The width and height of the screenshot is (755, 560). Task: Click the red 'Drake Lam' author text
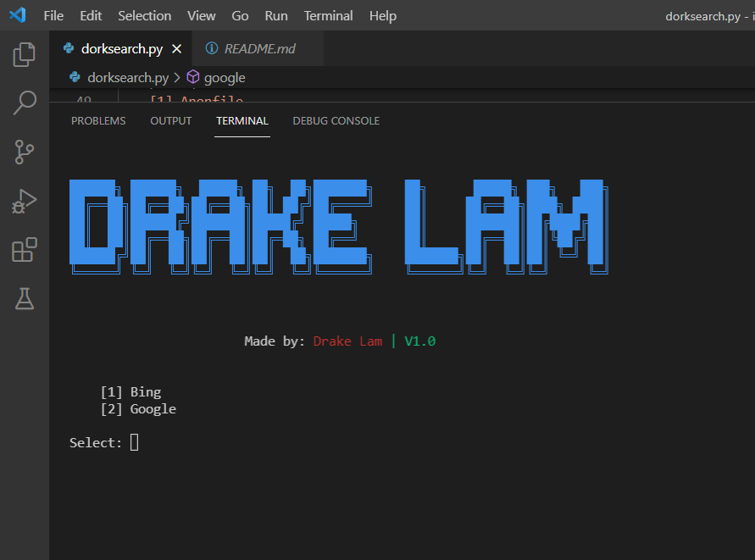click(347, 341)
